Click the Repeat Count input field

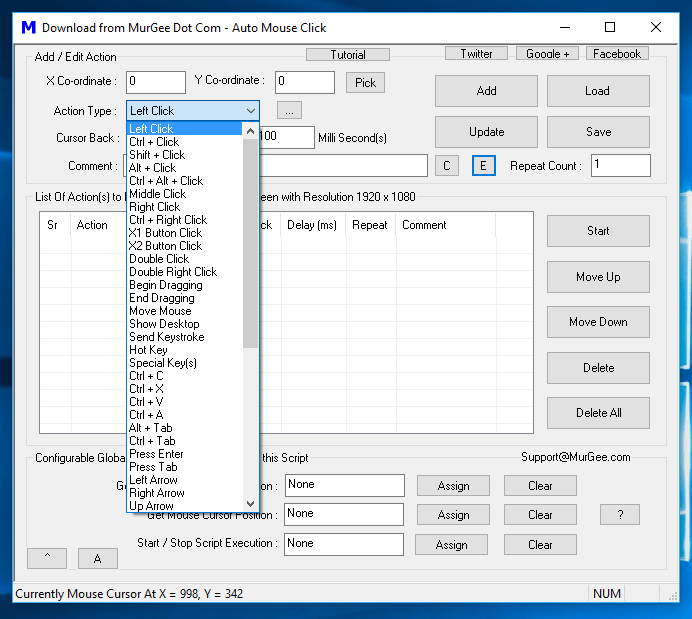[x=621, y=165]
